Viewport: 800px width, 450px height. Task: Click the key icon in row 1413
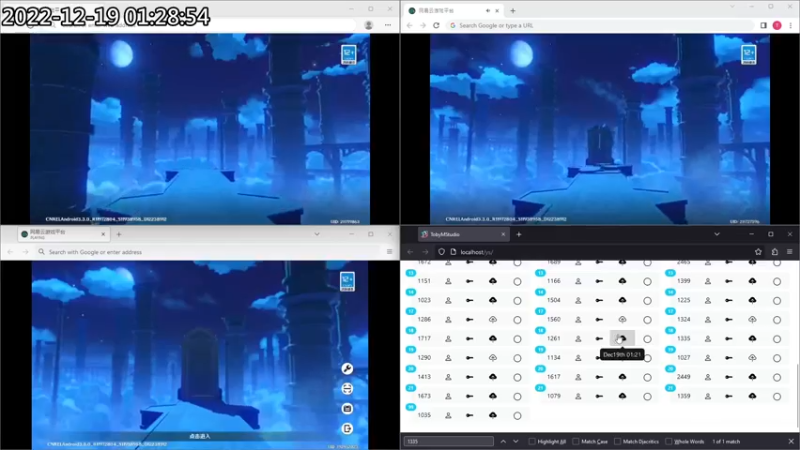pos(469,377)
